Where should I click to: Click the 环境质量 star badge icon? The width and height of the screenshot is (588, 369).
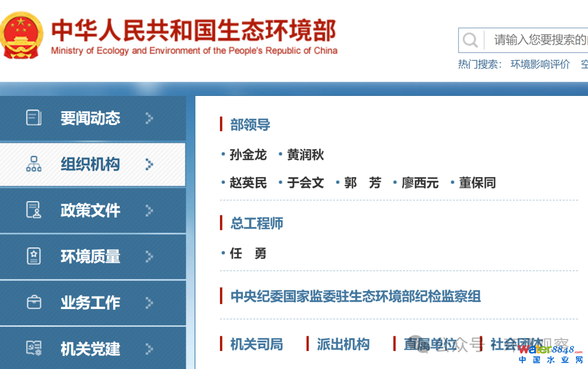click(x=34, y=256)
